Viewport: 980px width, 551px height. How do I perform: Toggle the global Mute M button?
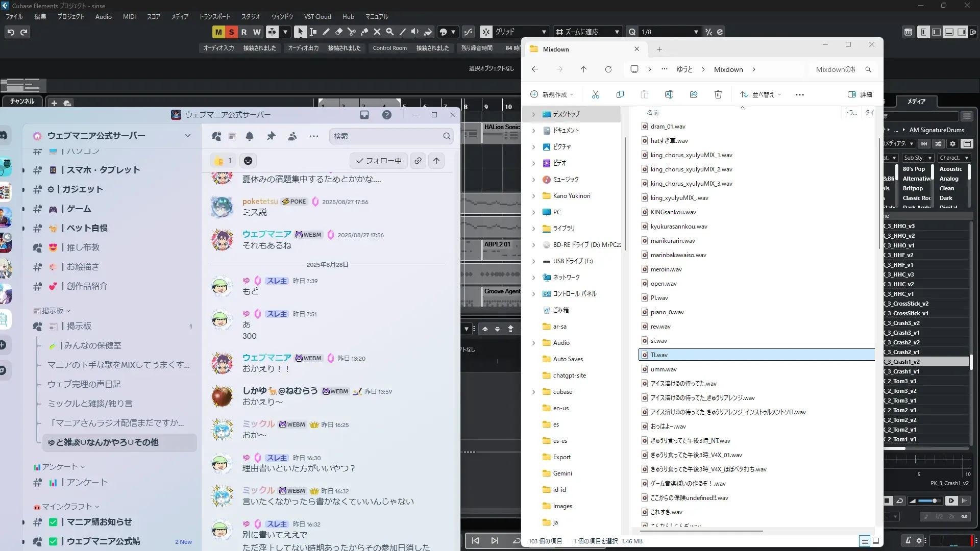point(218,32)
